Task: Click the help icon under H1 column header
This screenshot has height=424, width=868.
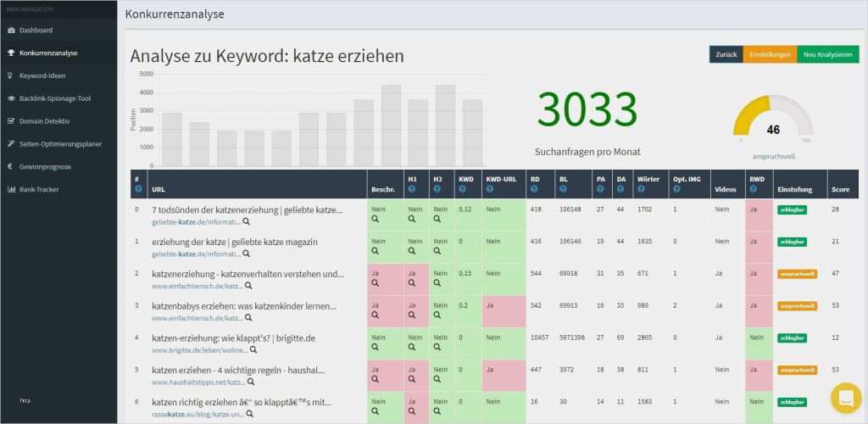Action: (412, 189)
